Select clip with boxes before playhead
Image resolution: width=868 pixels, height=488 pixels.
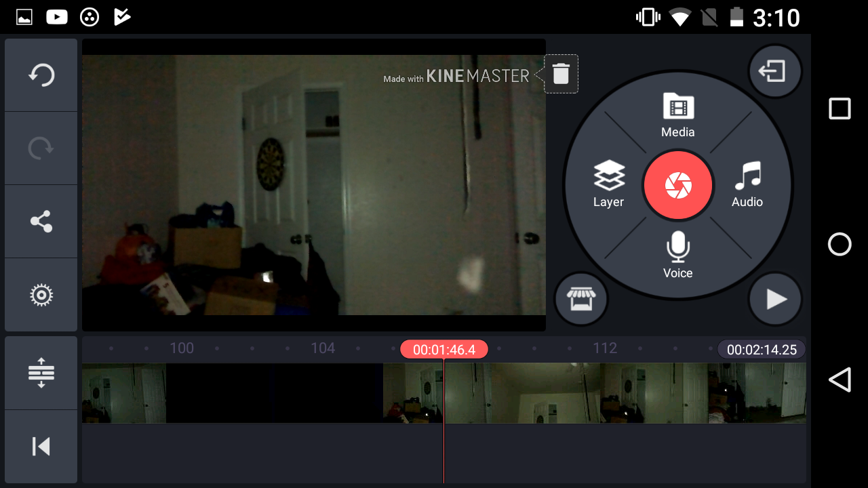pos(414,393)
